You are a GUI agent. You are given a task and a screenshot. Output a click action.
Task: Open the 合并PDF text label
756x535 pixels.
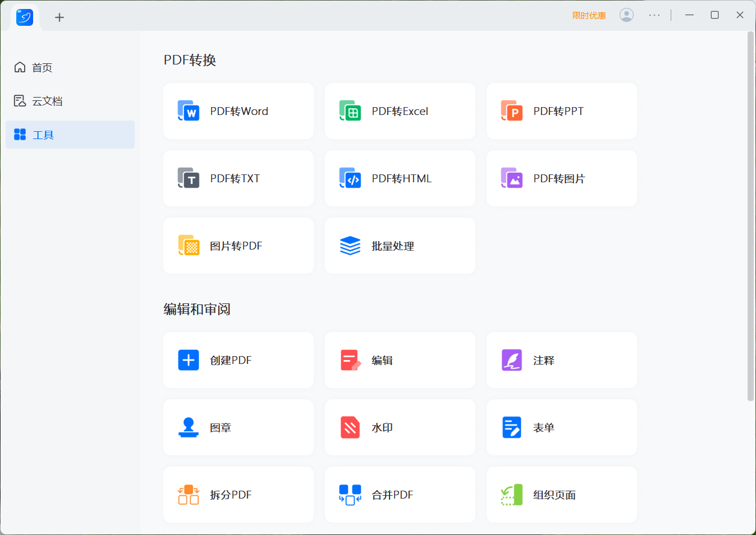pos(392,495)
